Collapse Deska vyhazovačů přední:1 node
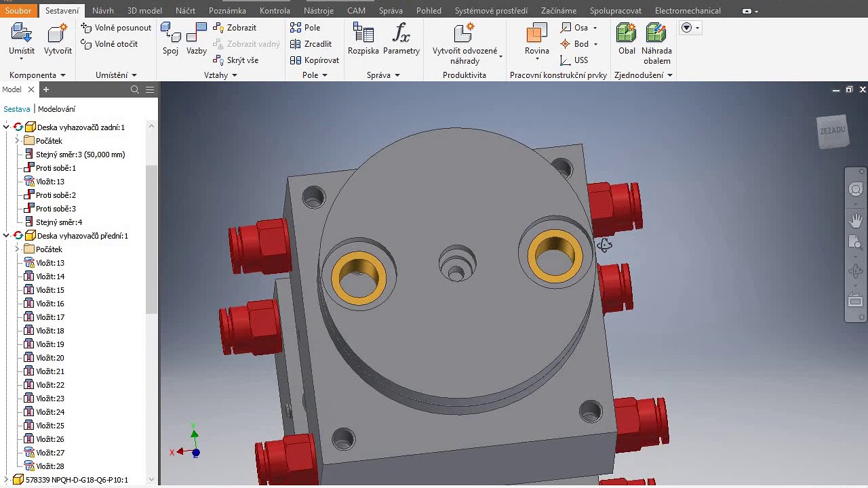The image size is (868, 488). (6, 235)
